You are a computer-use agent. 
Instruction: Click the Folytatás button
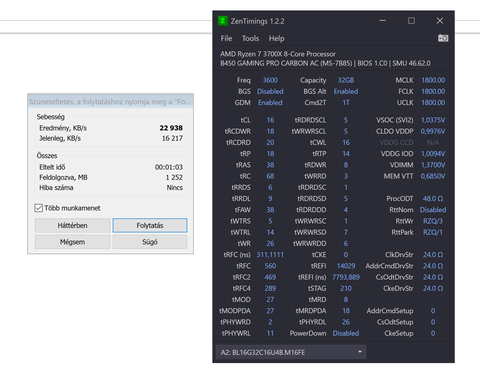pos(150,226)
